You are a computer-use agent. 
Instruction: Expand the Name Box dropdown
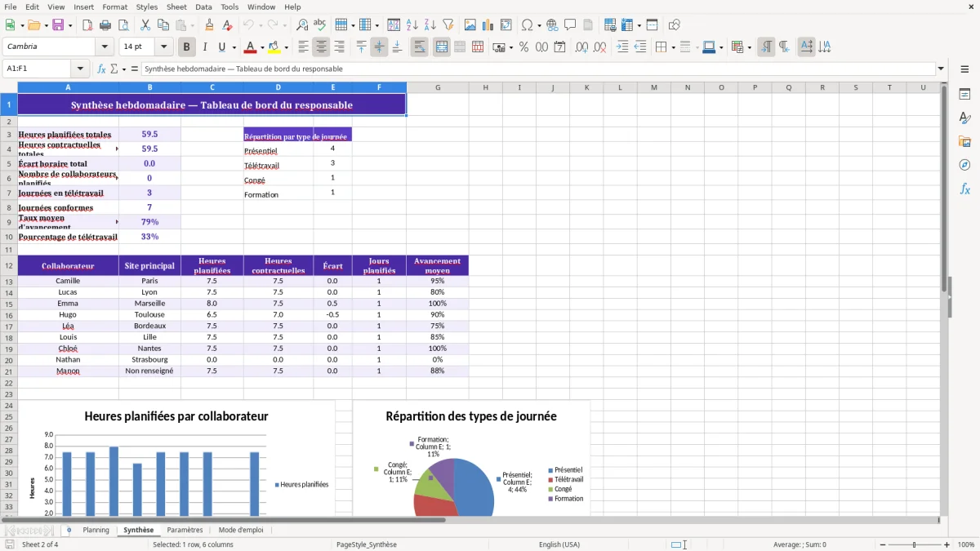(x=80, y=69)
